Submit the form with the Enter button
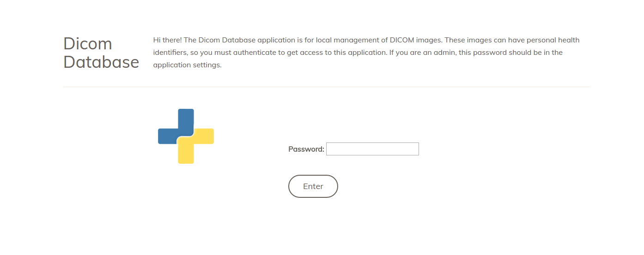 [313, 186]
